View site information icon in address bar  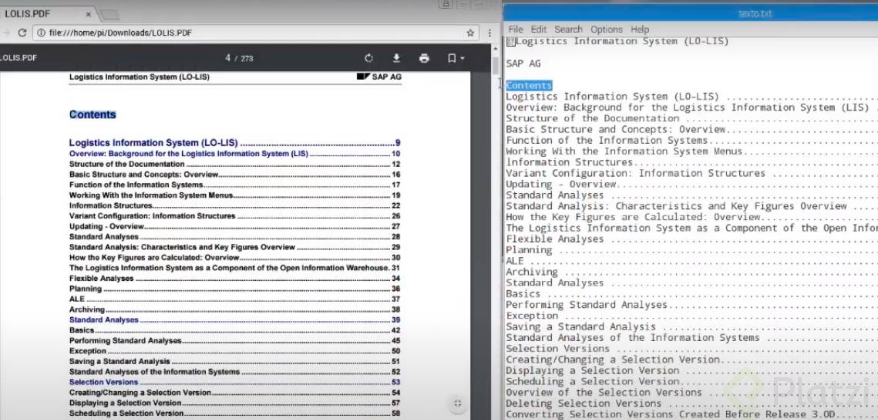[41, 32]
